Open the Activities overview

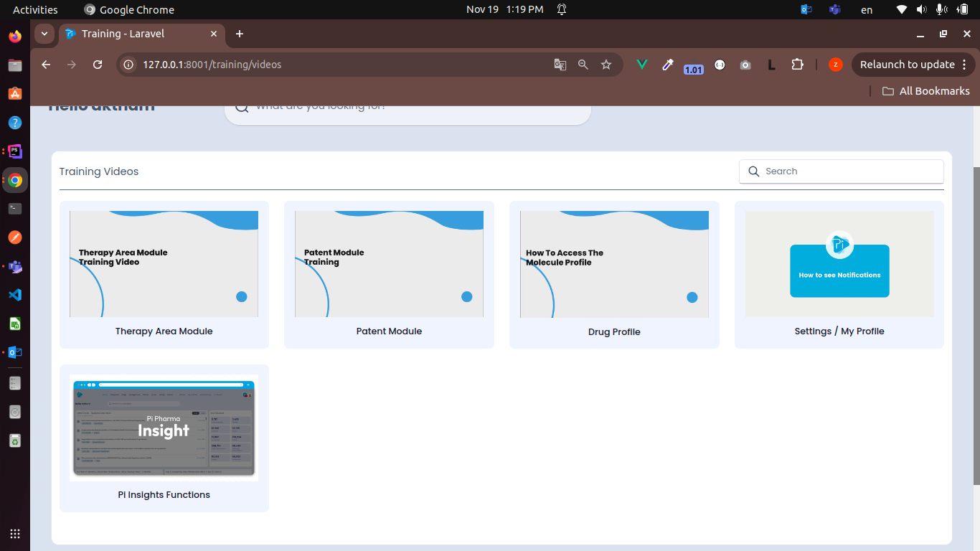[x=35, y=9]
